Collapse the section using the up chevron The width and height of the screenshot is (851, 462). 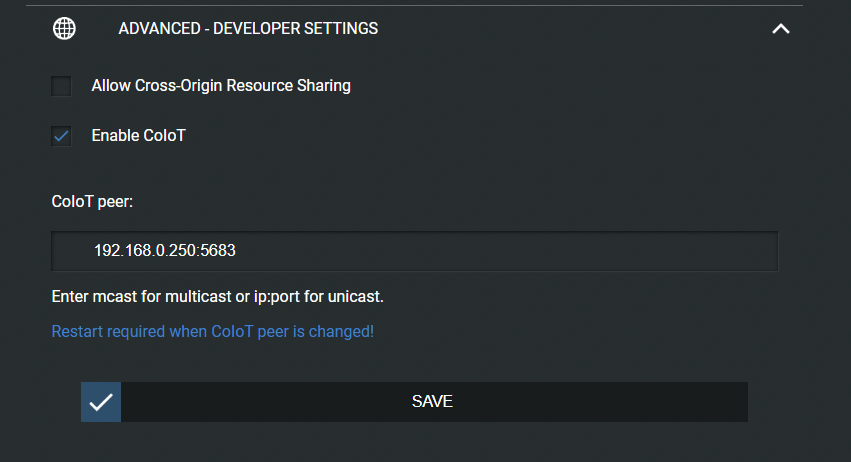pyautogui.click(x=780, y=29)
